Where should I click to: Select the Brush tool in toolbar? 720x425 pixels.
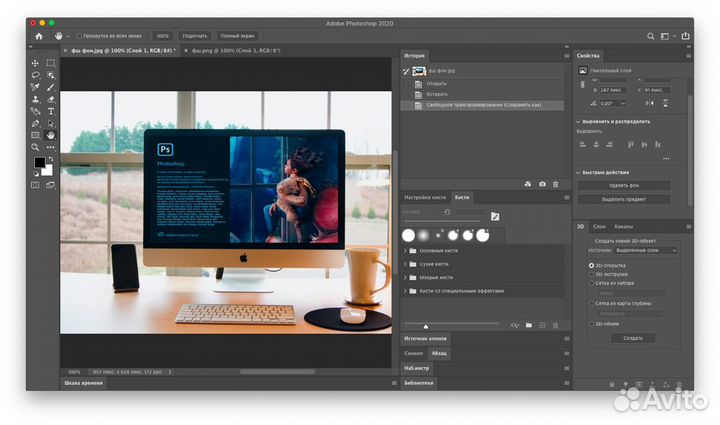(x=51, y=87)
